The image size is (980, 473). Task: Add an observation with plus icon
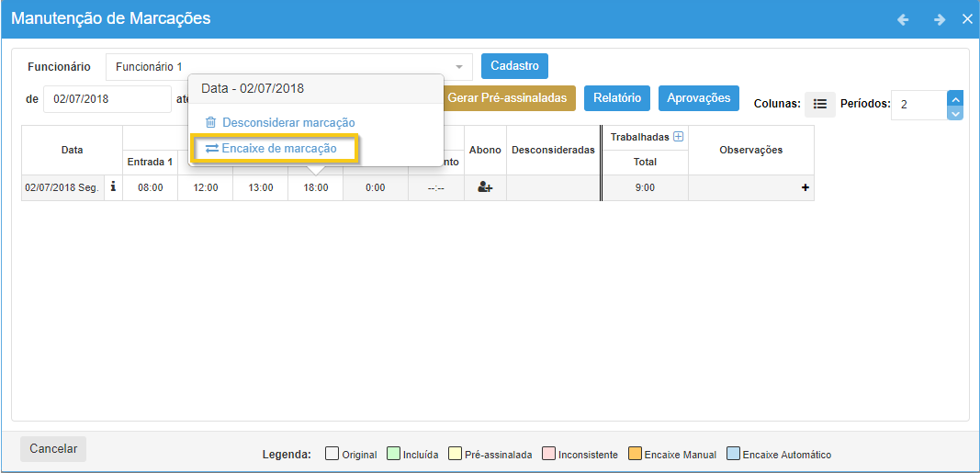pos(805,187)
